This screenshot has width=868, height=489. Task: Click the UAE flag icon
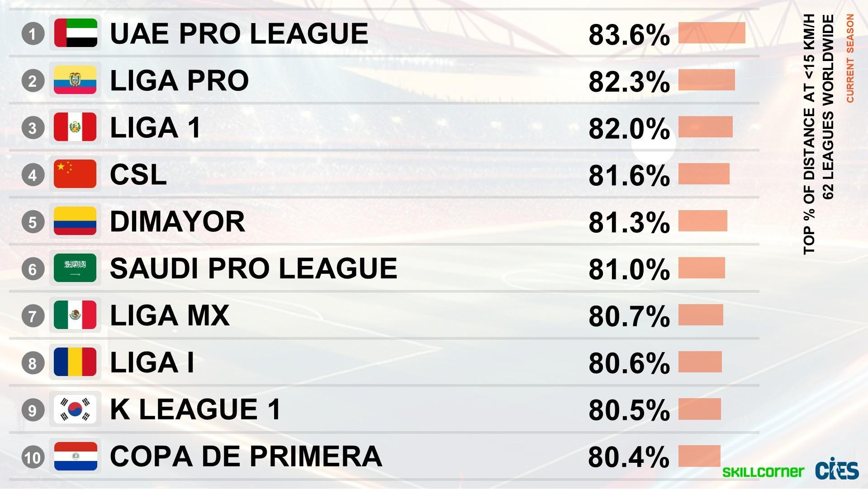[x=75, y=33]
